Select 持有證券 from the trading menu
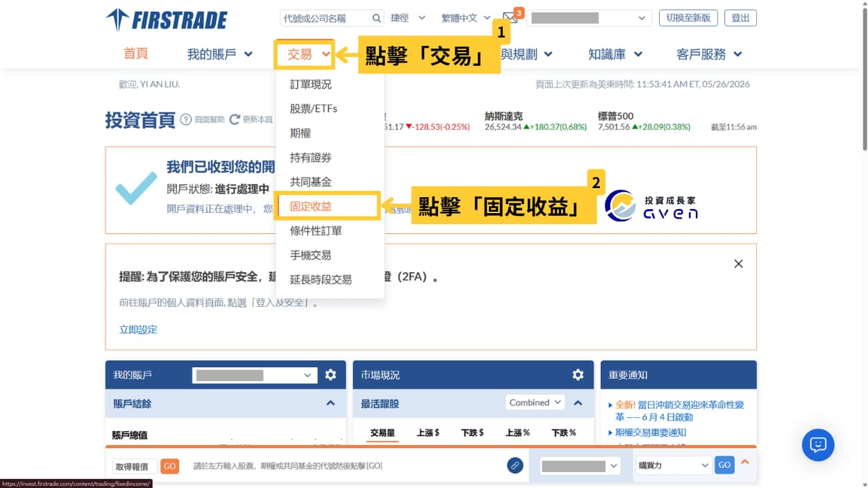This screenshot has width=868, height=488. 310,158
